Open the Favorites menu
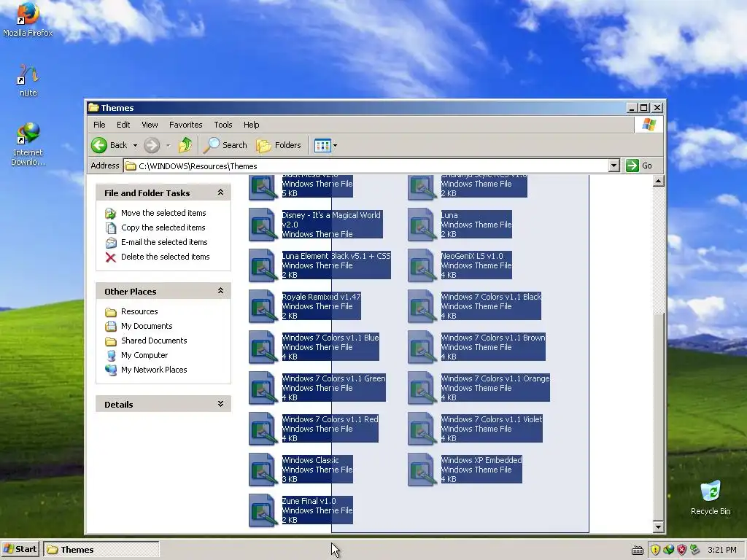The height and width of the screenshot is (560, 747). (186, 125)
